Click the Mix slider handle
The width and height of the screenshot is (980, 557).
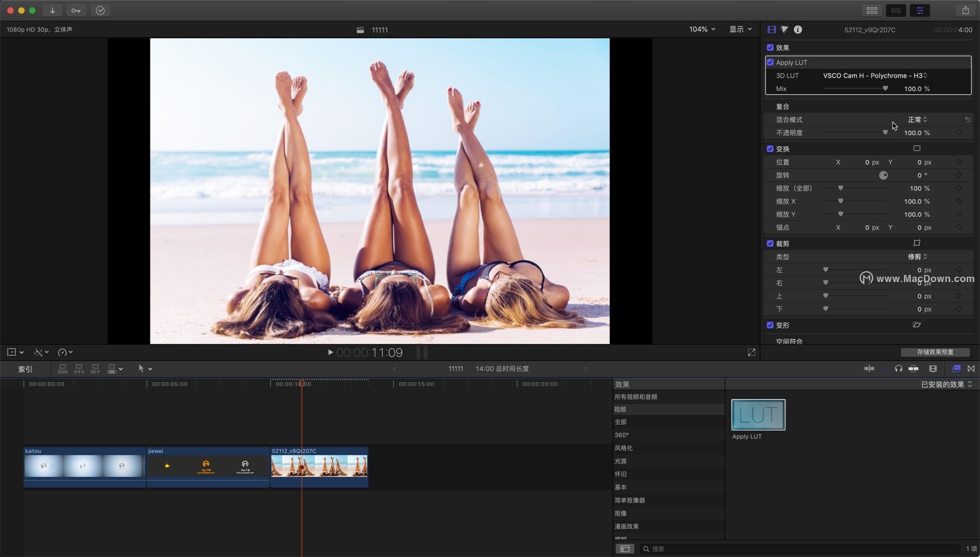coord(885,88)
